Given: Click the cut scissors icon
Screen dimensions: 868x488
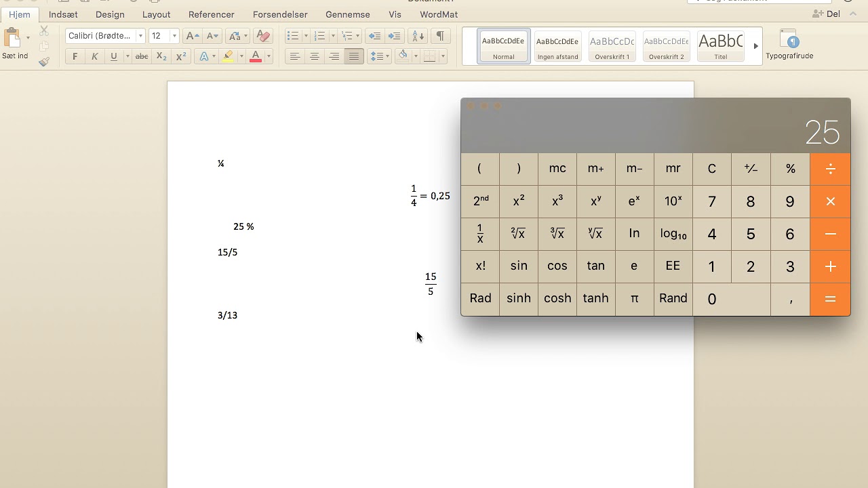Looking at the screenshot, I should [44, 30].
